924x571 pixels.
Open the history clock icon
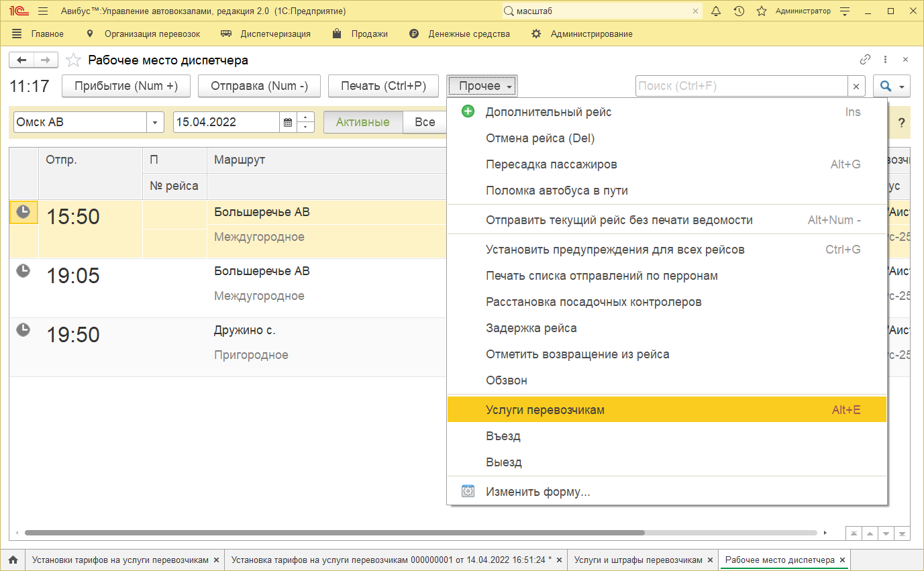[739, 11]
